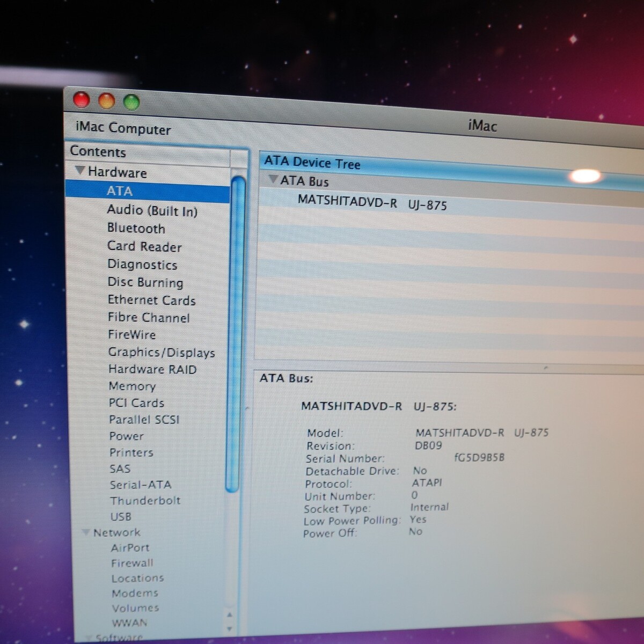This screenshot has width=644, height=644.
Task: Click the sidebar vertical scrollbar thumb
Action: pos(235,333)
